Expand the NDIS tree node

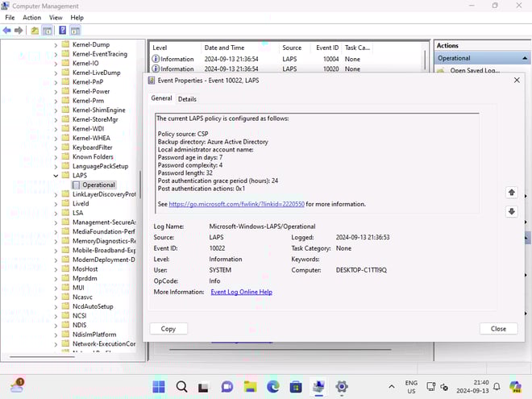coord(56,325)
